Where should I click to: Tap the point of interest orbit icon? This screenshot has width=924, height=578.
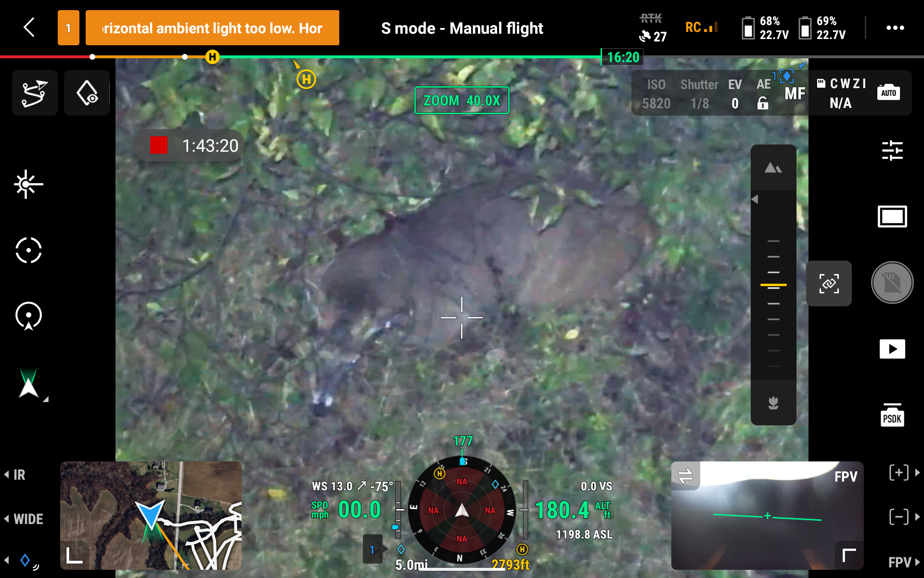point(28,316)
